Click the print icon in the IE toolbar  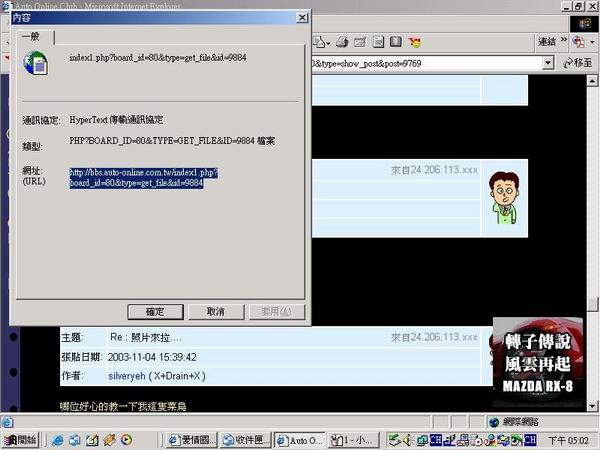[x=343, y=42]
